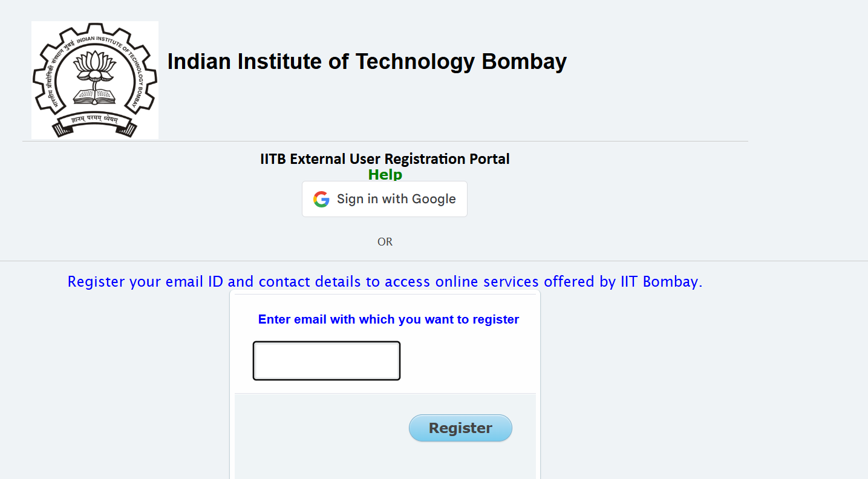Click the word 'Google' on the sign-in button
Viewport: 868px width, 479px height.
(434, 199)
